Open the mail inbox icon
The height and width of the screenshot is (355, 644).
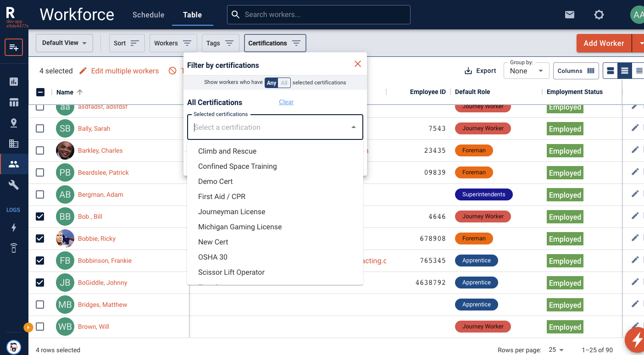(570, 15)
